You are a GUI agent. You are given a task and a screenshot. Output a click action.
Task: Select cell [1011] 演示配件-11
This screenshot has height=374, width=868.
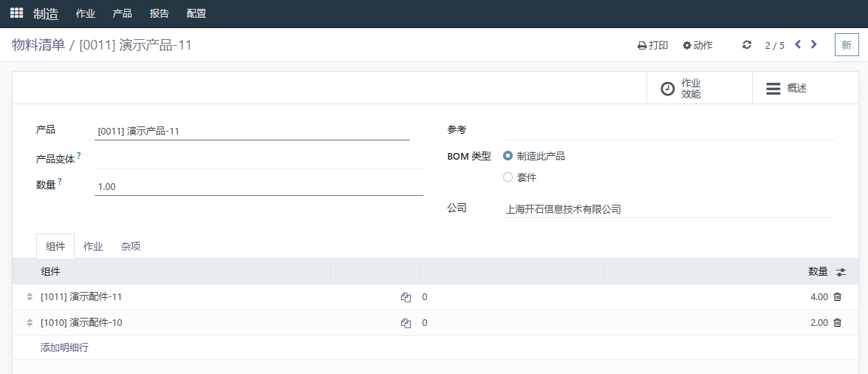click(x=184, y=297)
